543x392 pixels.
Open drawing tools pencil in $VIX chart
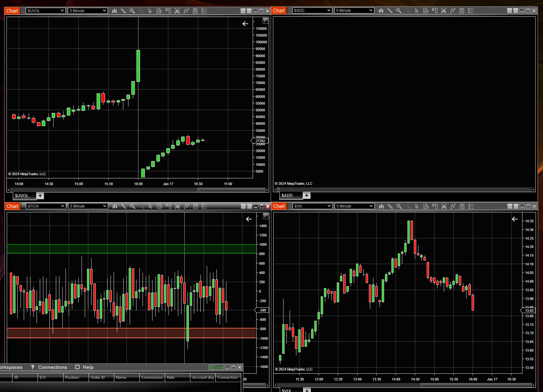tap(390, 206)
